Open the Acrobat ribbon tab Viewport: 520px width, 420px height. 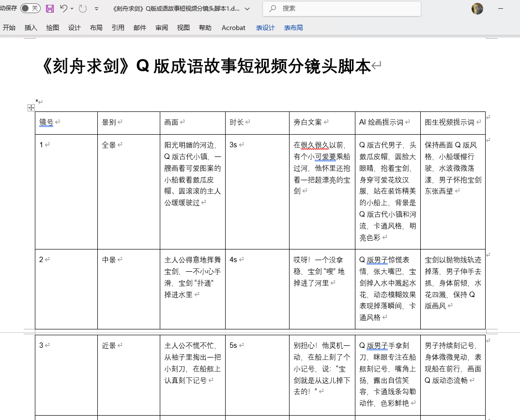[233, 28]
